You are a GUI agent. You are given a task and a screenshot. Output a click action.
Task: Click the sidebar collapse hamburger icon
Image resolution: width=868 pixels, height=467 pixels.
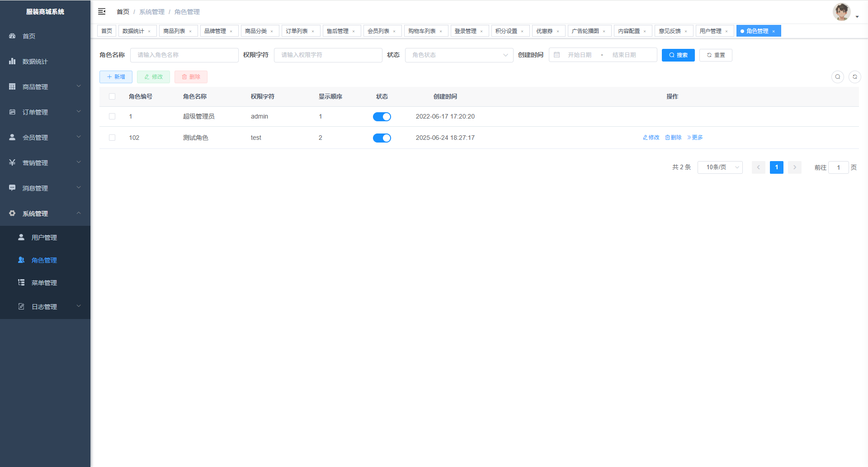pyautogui.click(x=102, y=11)
